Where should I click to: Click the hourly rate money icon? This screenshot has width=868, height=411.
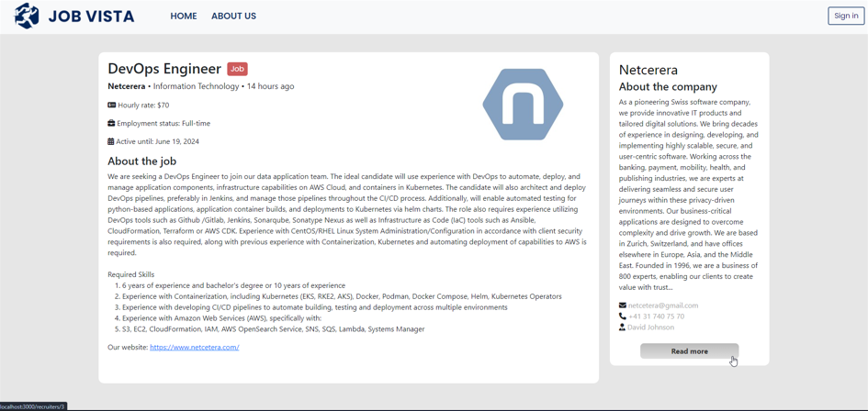[112, 106]
